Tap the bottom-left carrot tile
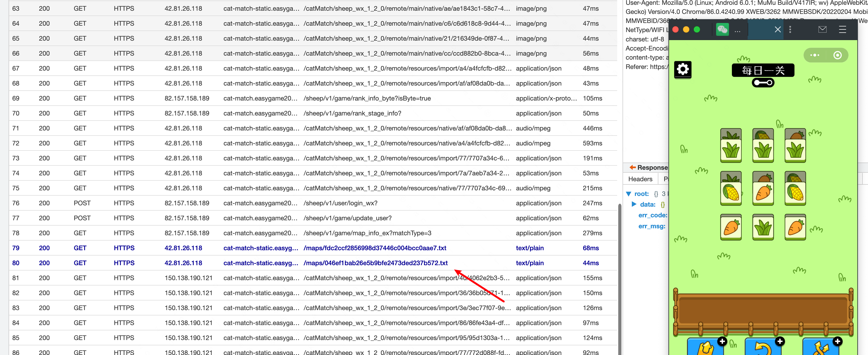Image resolution: width=868 pixels, height=355 pixels. pos(731,227)
